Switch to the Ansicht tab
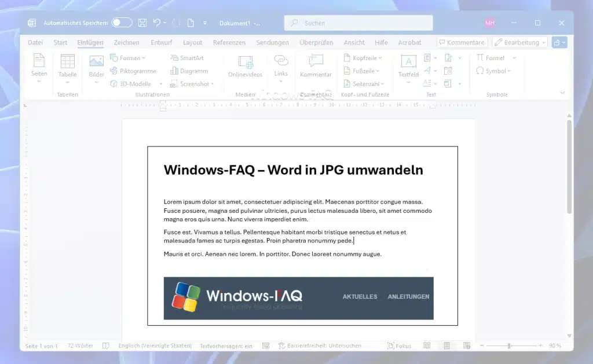 click(x=354, y=42)
